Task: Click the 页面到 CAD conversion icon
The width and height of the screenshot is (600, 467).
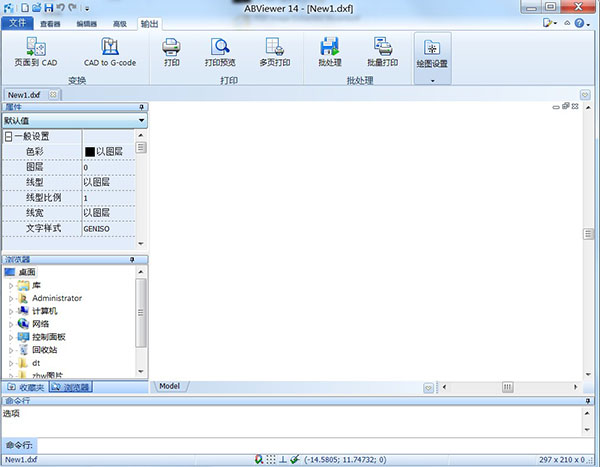Action: tap(36, 50)
